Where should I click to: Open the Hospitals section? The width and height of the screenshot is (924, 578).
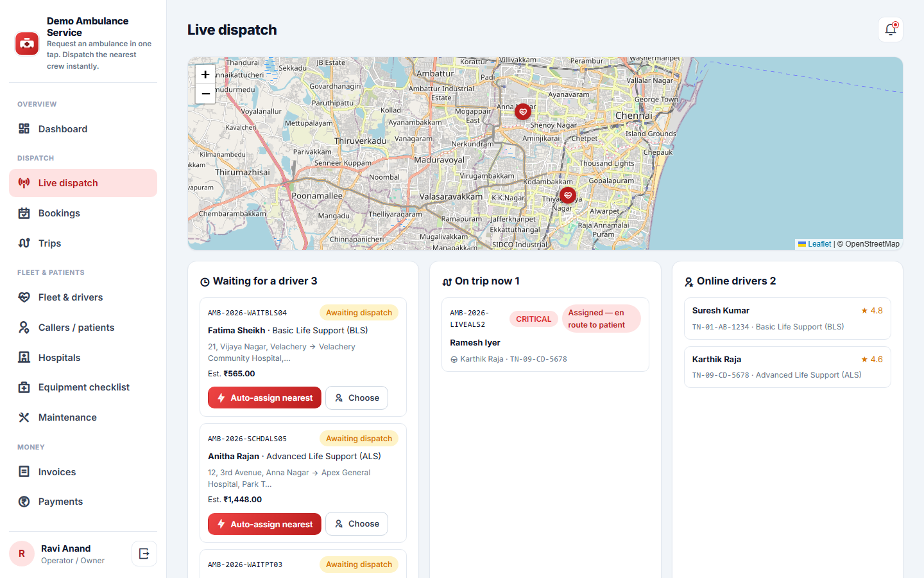click(83, 358)
